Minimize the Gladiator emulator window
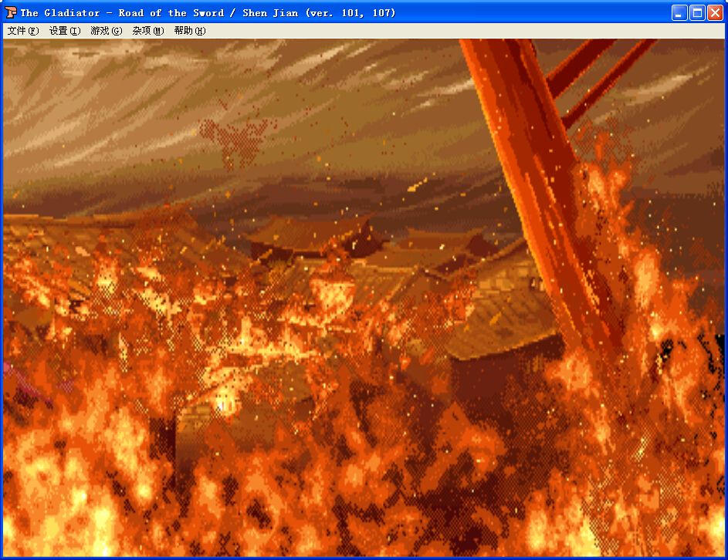This screenshot has width=728, height=560. 679,13
